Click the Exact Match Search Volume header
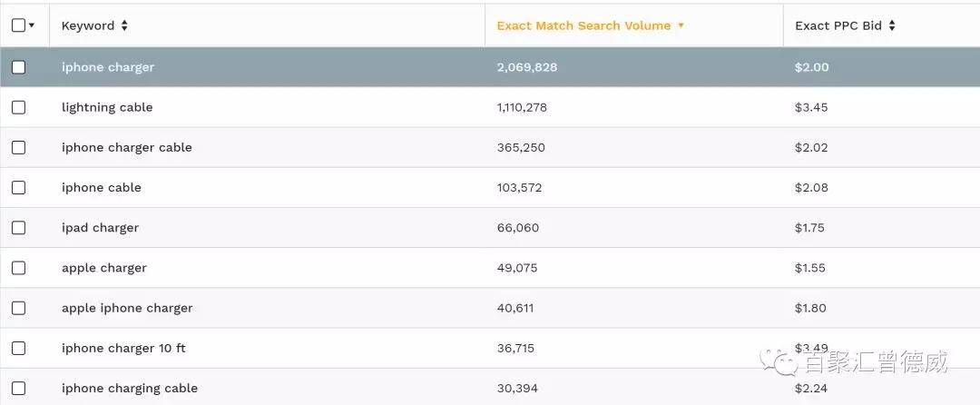 [x=583, y=25]
